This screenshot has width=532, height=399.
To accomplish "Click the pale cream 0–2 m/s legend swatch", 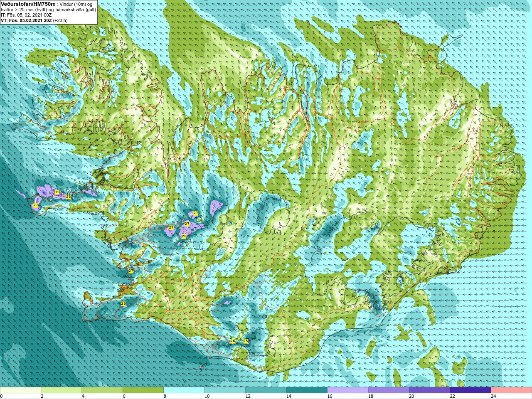I will tap(20, 390).
